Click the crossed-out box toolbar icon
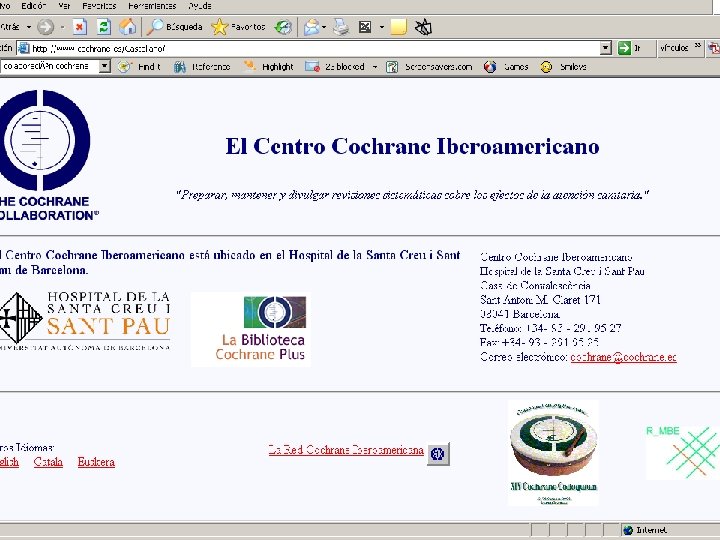This screenshot has width=720, height=540. point(423,27)
